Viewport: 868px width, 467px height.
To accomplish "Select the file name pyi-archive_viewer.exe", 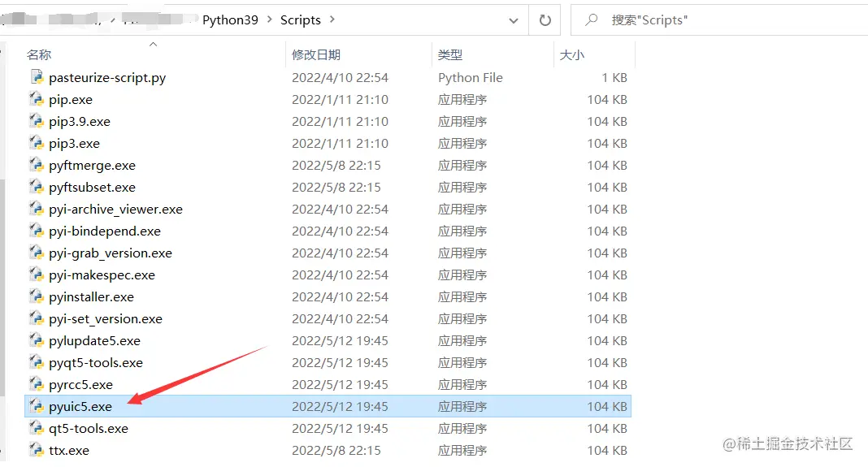I will coord(115,210).
